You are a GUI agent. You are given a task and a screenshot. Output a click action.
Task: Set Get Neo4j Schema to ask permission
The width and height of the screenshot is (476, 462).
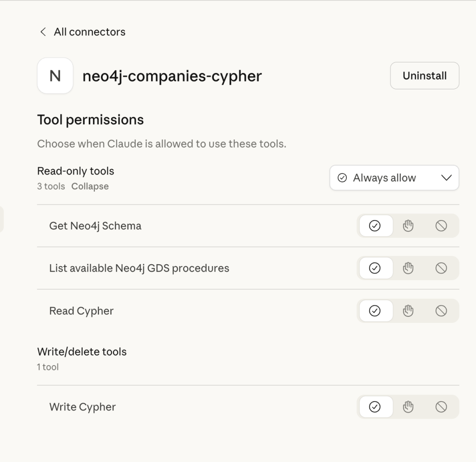tap(408, 226)
